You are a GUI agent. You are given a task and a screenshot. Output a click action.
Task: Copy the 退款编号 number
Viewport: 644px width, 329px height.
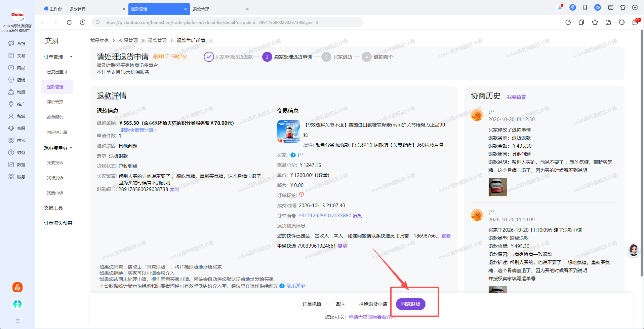click(x=174, y=189)
